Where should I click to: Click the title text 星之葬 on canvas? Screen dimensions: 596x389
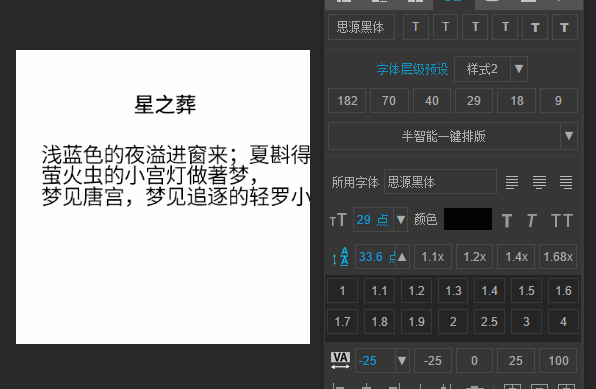(165, 105)
